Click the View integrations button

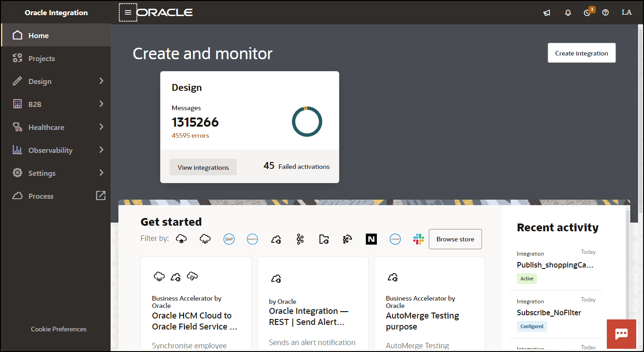[x=203, y=167]
